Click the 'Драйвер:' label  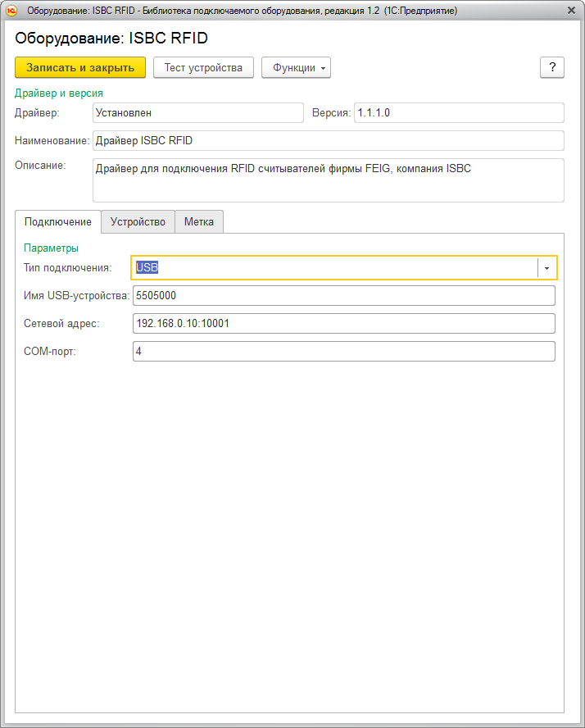[37, 113]
